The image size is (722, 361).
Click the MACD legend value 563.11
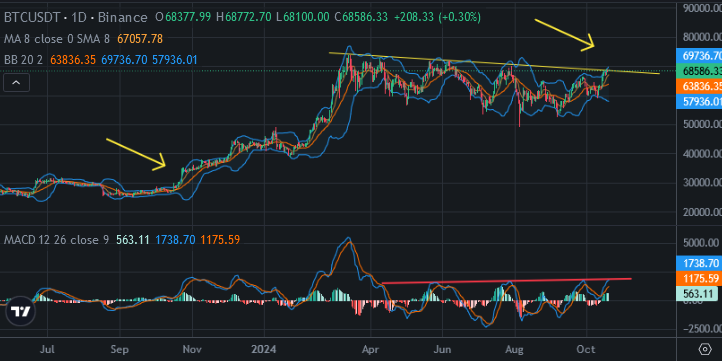pyautogui.click(x=133, y=240)
